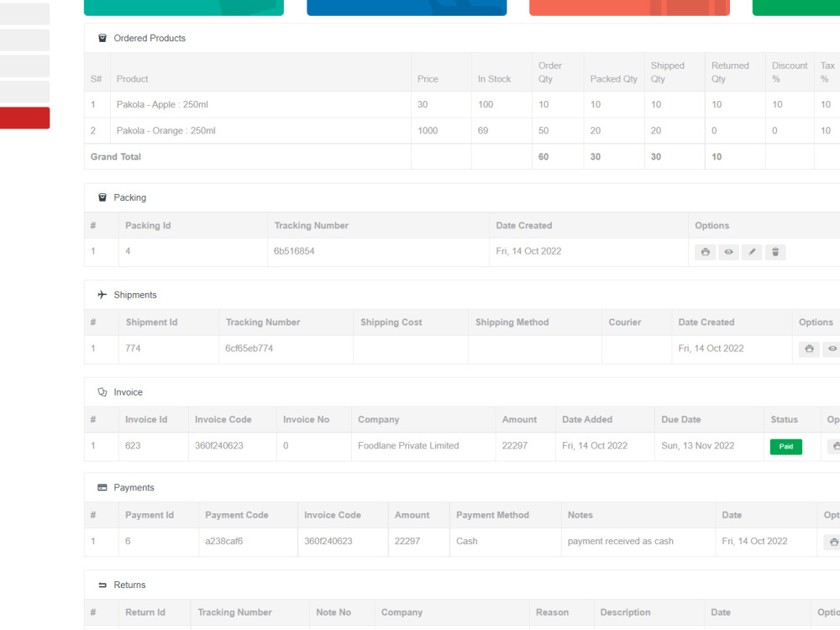Print the cash payment record
The image size is (840, 630).
click(834, 542)
